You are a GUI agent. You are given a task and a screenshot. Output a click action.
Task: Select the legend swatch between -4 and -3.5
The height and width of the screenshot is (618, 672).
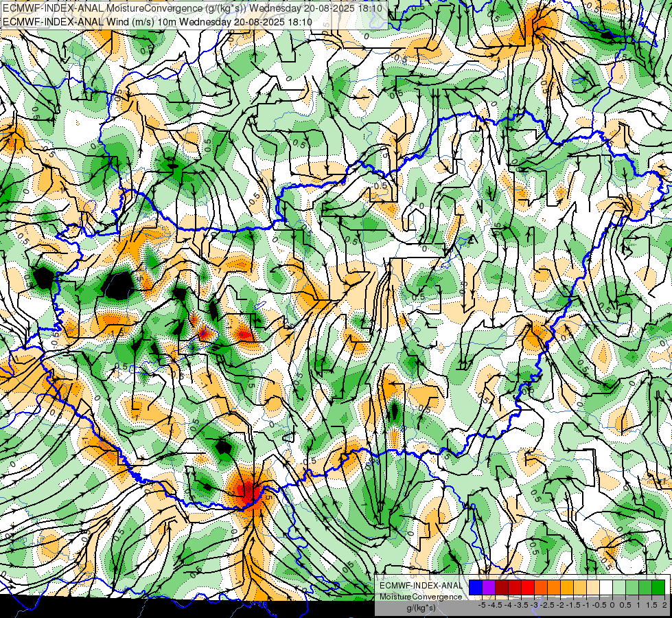(x=515, y=588)
